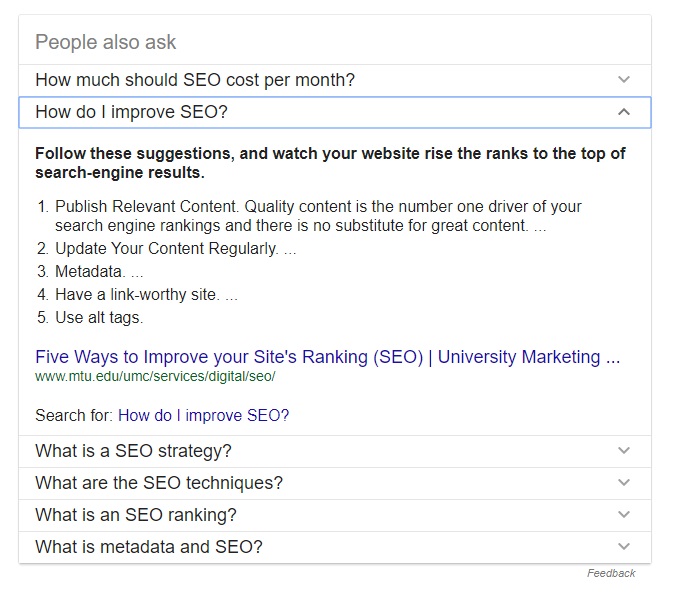Click the chevron next to What is an SEO ranking

pos(624,514)
